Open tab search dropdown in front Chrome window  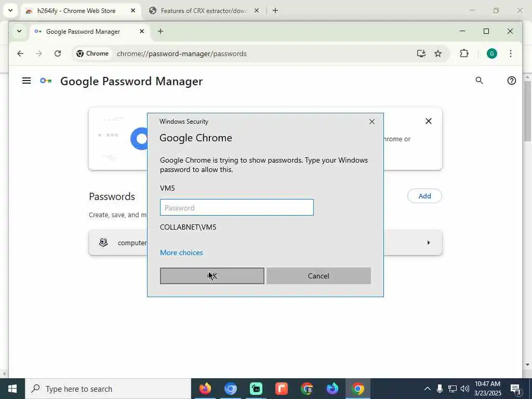coord(19,31)
